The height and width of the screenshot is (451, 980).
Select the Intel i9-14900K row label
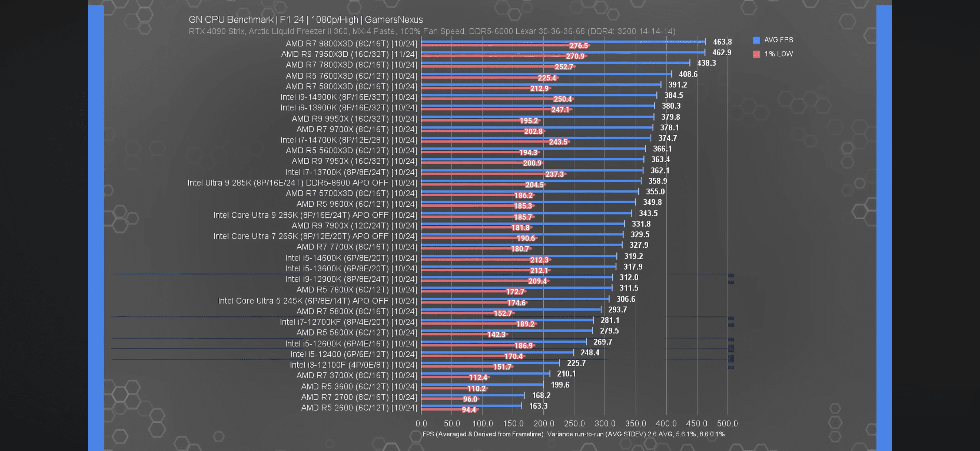pyautogui.click(x=349, y=97)
